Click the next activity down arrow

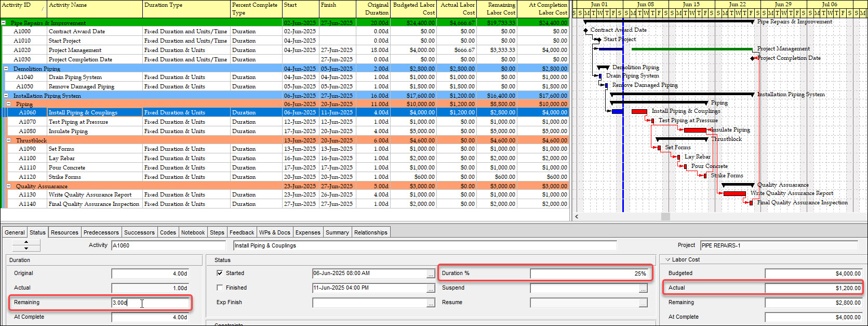point(26,249)
